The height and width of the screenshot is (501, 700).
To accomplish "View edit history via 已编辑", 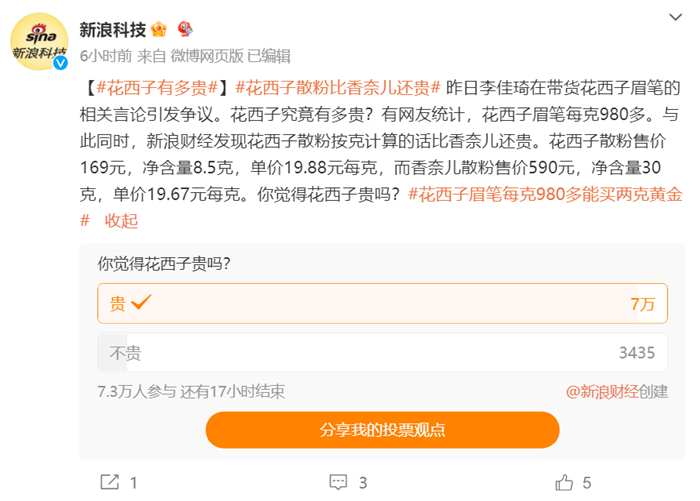I will coord(269,55).
